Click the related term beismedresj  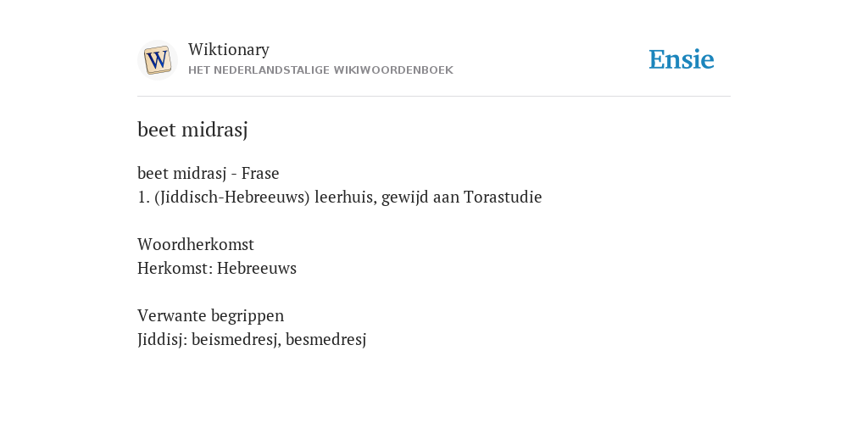click(x=236, y=339)
